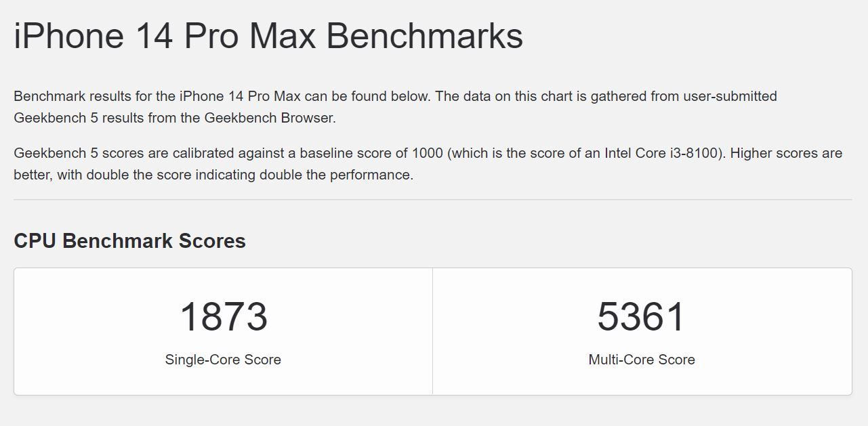Click the vertical divider between the score panels
The image size is (868, 426).
click(432, 331)
